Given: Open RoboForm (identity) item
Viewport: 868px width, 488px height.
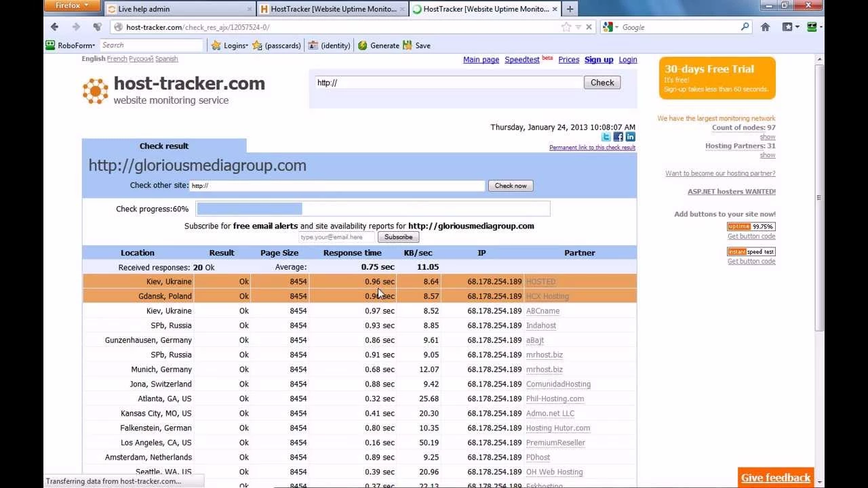Looking at the screenshot, I should pos(330,45).
